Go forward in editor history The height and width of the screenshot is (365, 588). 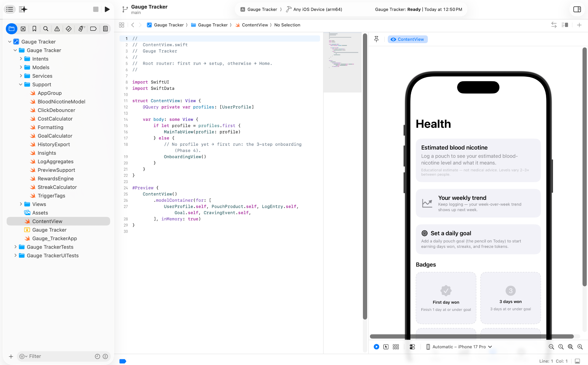tap(140, 25)
